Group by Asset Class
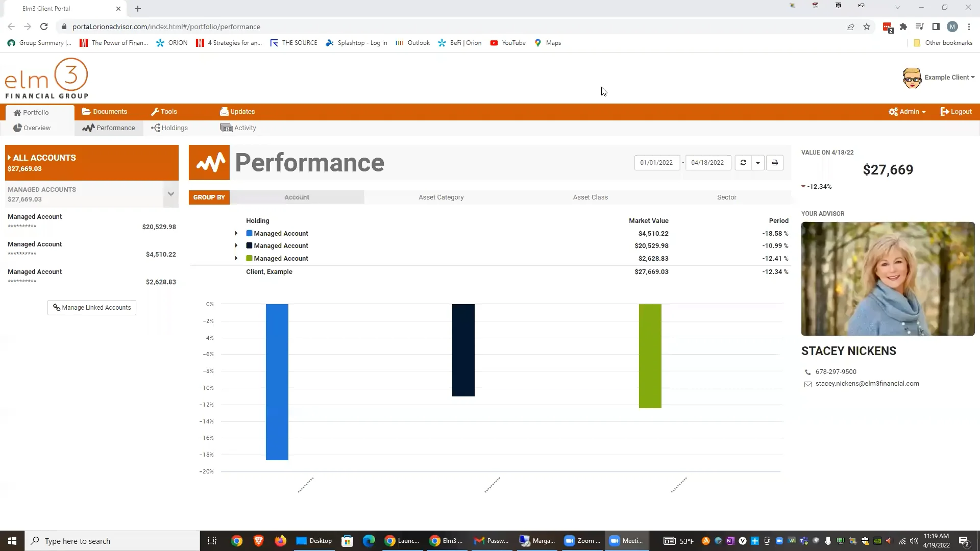The height and width of the screenshot is (551, 980). (590, 197)
